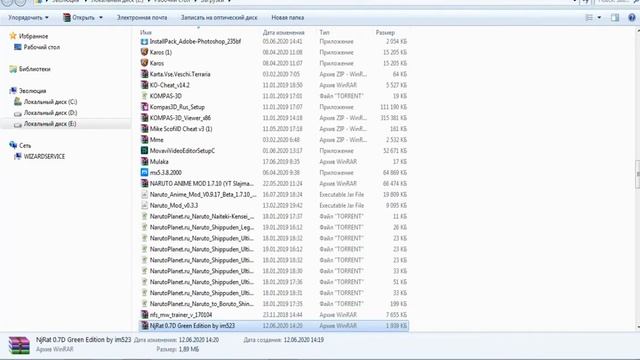The width and height of the screenshot is (640, 360).
Task: Select Сеть in the navigation pane
Action: tap(25, 145)
